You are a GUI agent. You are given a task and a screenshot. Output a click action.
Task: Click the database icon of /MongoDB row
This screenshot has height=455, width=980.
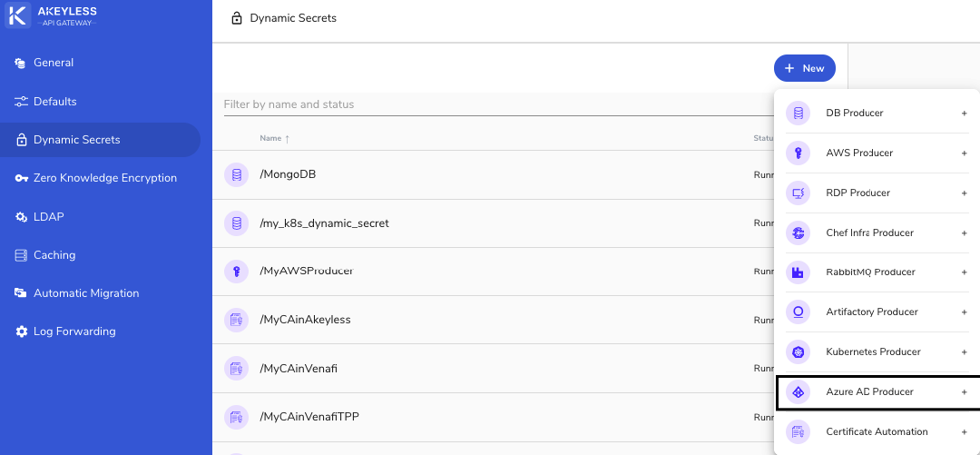(x=236, y=174)
